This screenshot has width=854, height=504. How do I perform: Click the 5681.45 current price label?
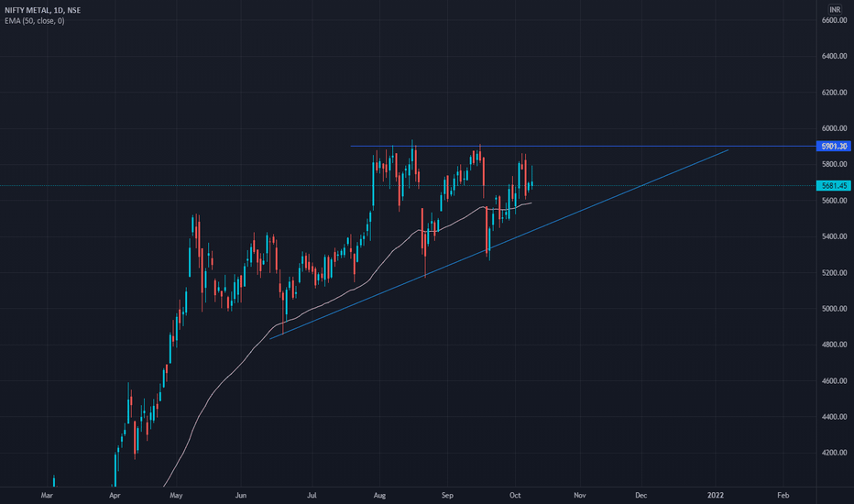(x=834, y=186)
